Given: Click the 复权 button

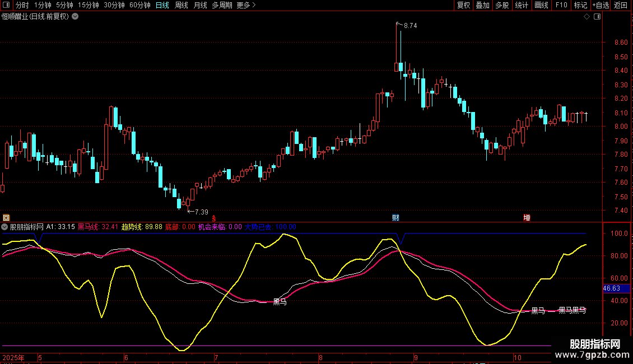Looking at the screenshot, I should click(x=463, y=5).
